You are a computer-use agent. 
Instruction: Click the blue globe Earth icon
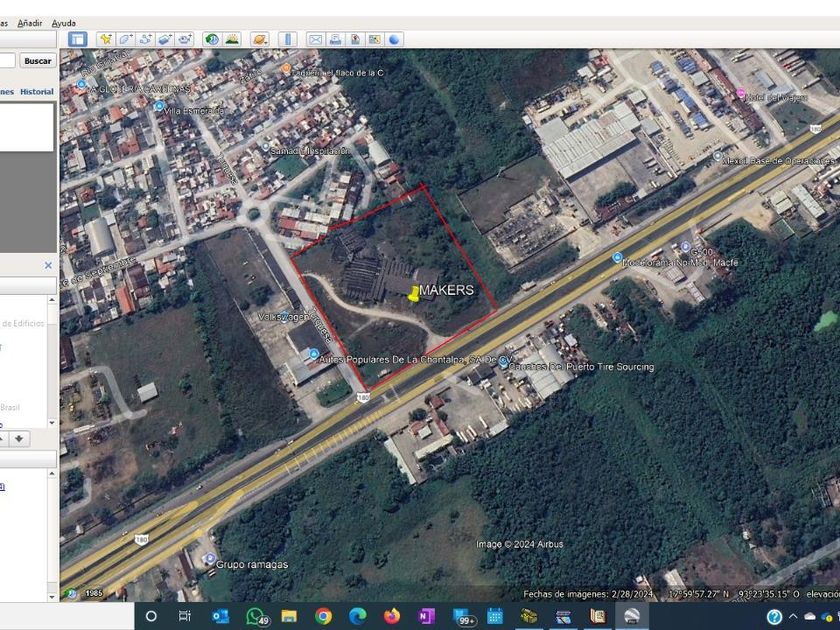[x=394, y=39]
